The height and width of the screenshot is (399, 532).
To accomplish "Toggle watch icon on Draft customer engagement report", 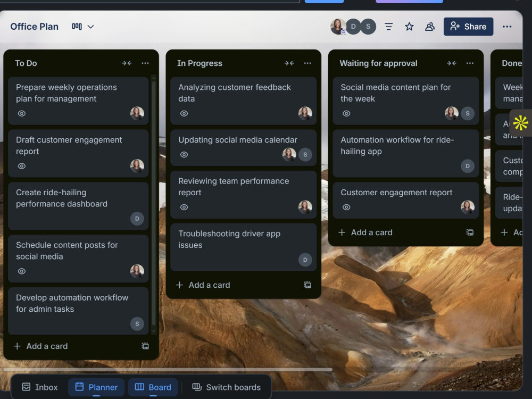I will pos(22,166).
